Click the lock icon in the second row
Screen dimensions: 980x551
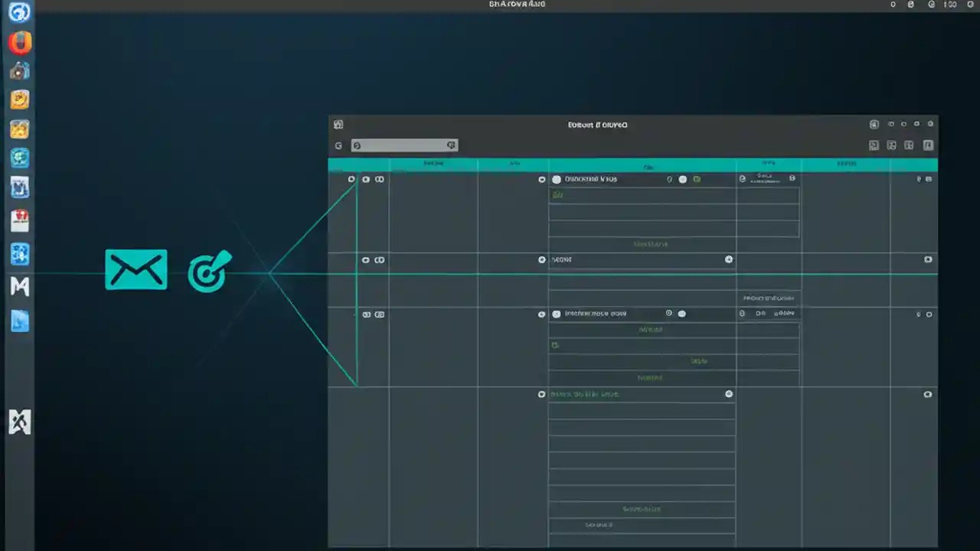pos(365,259)
